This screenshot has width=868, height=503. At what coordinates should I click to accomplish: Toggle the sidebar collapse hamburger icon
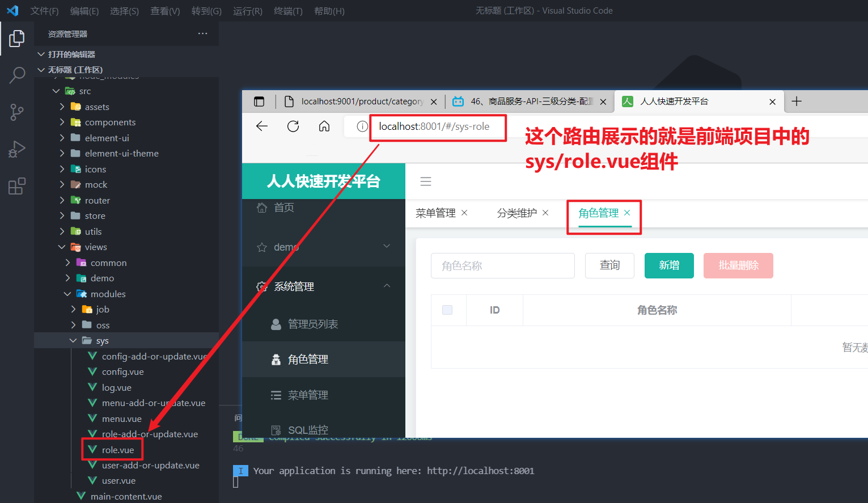(x=426, y=181)
